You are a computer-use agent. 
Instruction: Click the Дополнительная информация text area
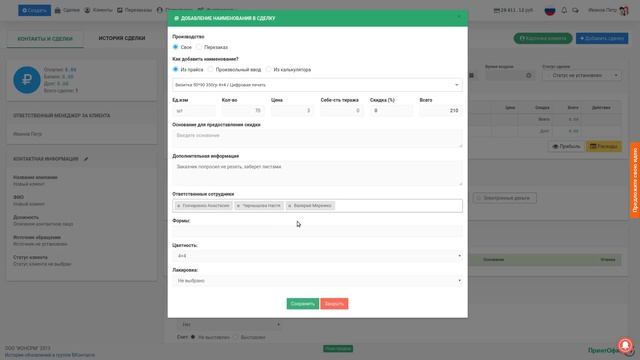click(317, 173)
